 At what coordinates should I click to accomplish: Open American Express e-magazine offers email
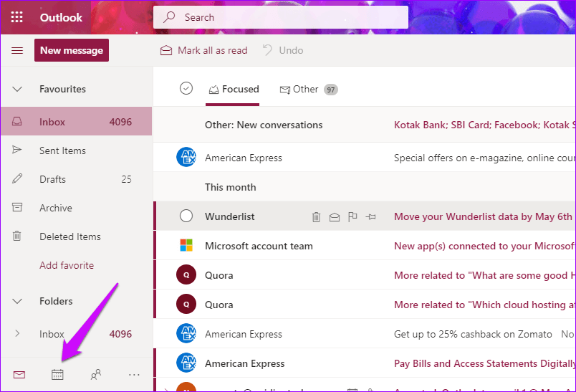(x=365, y=157)
